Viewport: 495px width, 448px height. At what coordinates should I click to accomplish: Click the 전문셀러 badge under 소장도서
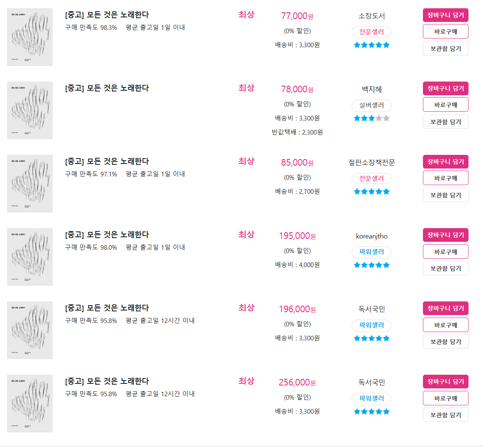[372, 32]
